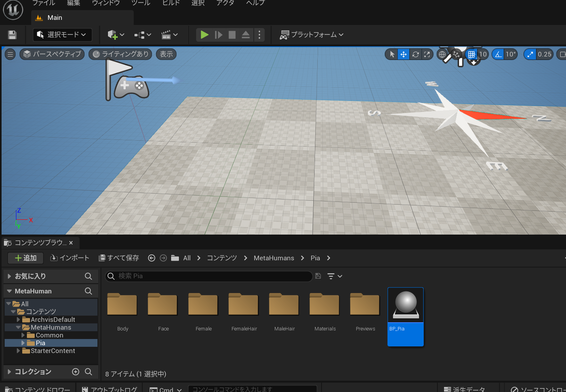Select the rotate tool icon in viewport
Screen dimensions: 566x392
[x=416, y=54]
